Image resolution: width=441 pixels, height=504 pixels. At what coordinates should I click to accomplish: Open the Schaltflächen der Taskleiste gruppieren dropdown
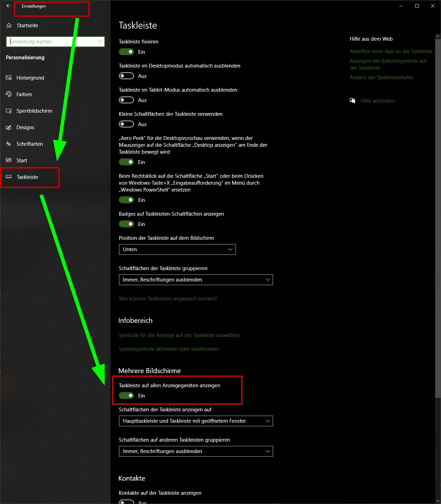(x=196, y=280)
